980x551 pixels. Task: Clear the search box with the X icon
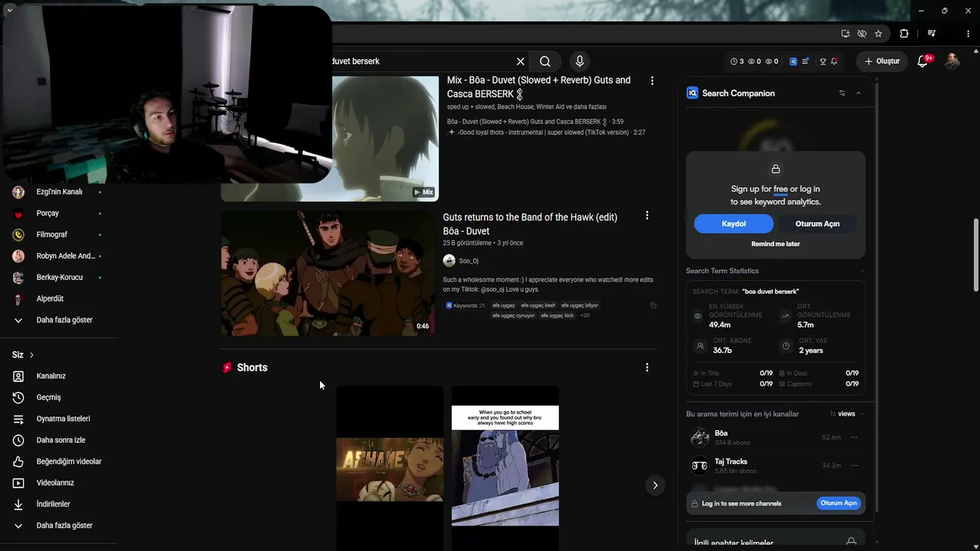tap(521, 61)
